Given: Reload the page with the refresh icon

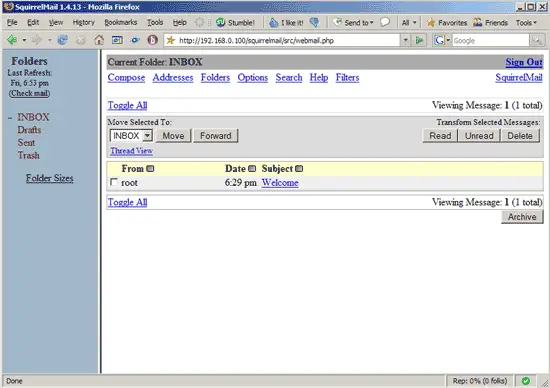Looking at the screenshot, I should [62, 40].
